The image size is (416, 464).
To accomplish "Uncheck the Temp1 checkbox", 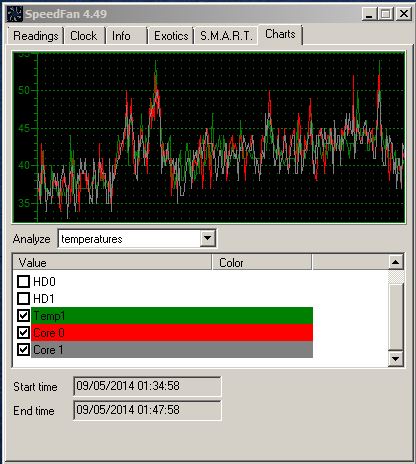I will pyautogui.click(x=23, y=315).
